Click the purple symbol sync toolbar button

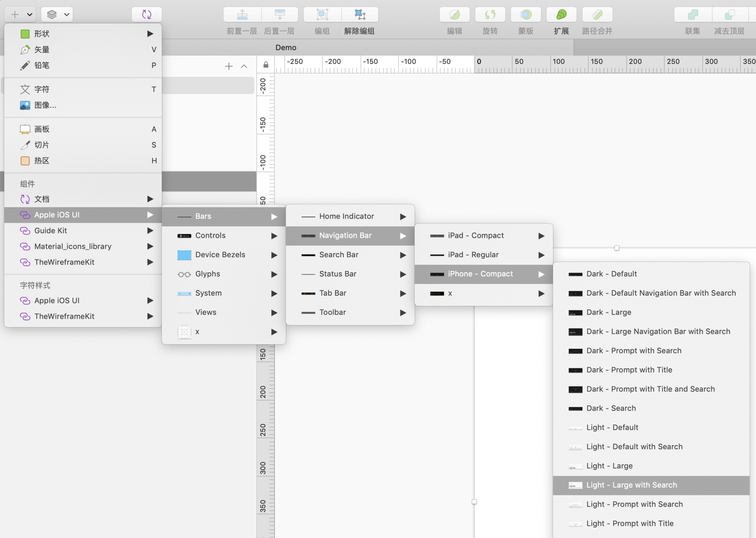coord(147,14)
